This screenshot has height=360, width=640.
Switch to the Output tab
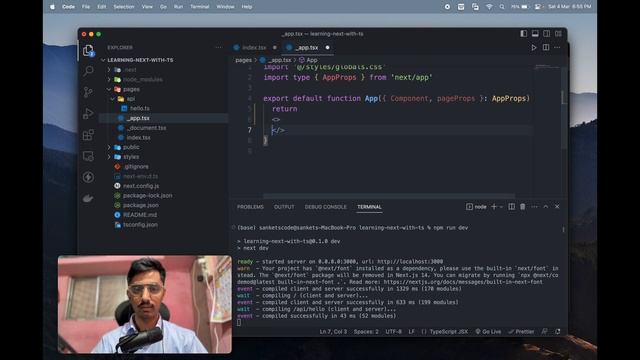point(284,207)
